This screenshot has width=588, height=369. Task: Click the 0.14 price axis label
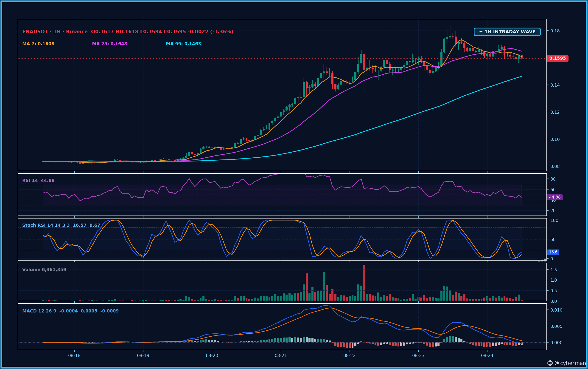(555, 85)
